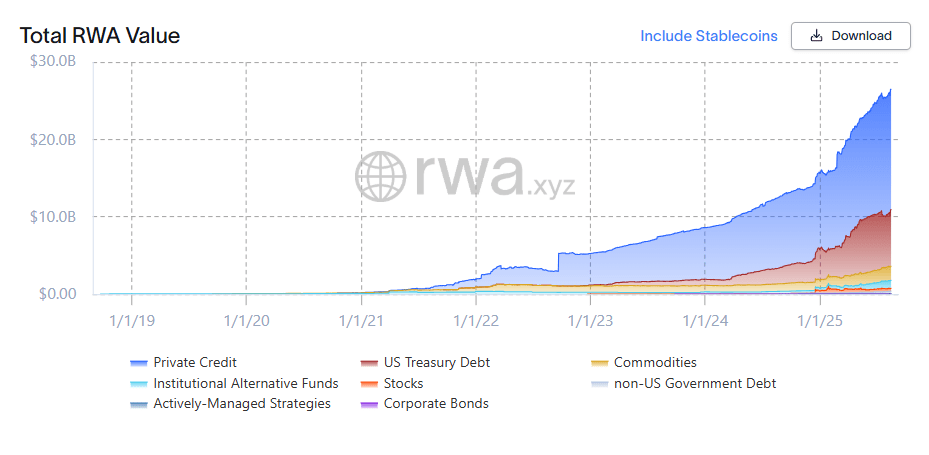Toggle Private Credit legend series
The image size is (929, 455).
tap(195, 362)
